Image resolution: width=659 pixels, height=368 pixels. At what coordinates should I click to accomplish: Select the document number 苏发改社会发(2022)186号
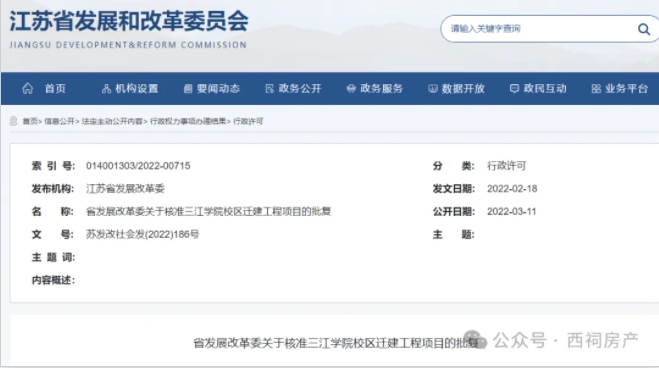coord(142,234)
